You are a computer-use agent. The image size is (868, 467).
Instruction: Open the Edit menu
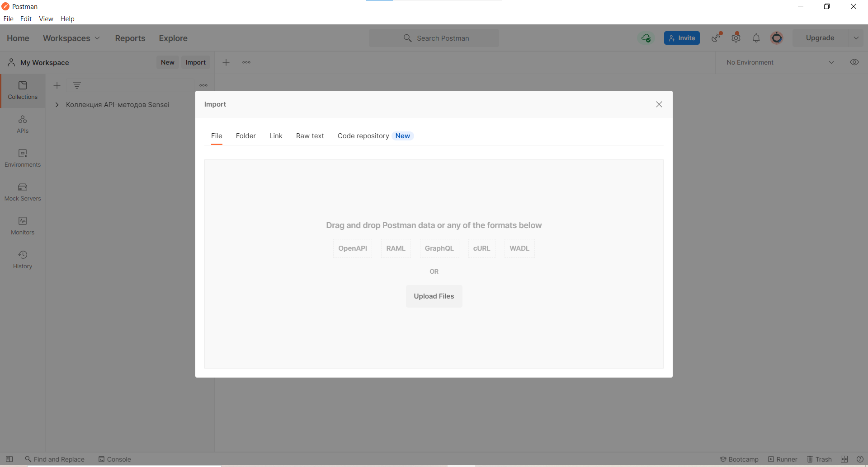pyautogui.click(x=26, y=19)
